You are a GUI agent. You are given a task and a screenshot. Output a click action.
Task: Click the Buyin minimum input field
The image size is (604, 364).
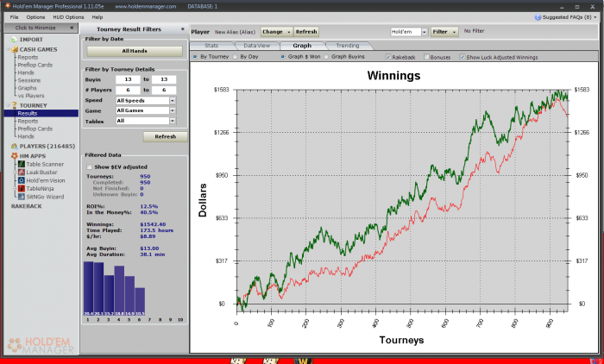(x=128, y=79)
